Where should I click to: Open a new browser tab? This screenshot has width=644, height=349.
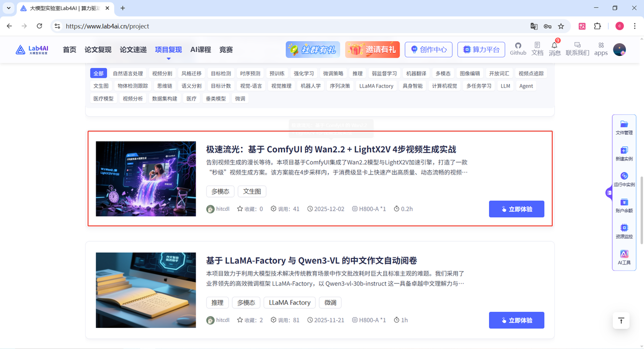[123, 8]
